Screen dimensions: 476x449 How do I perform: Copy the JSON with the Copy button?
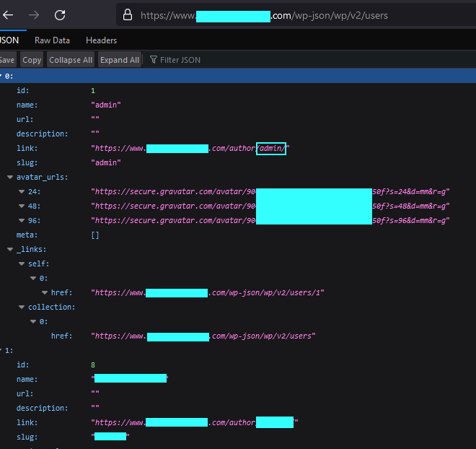tap(32, 60)
